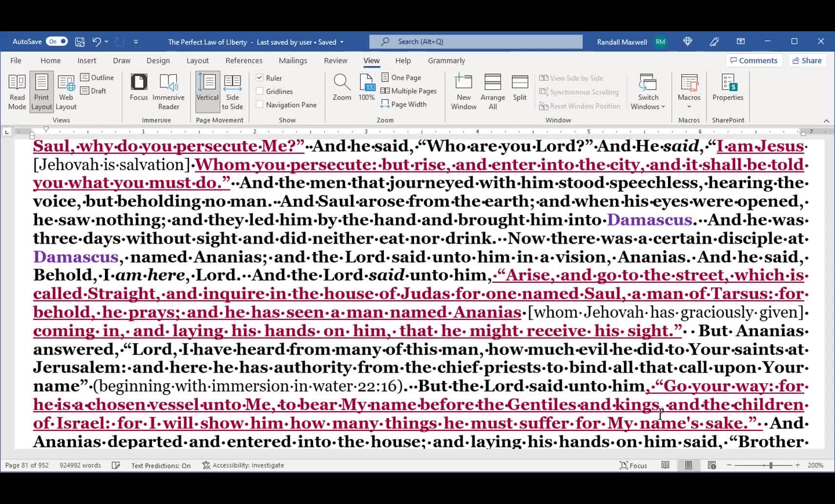This screenshot has height=504, width=835.
Task: Click the search box
Action: [476, 42]
